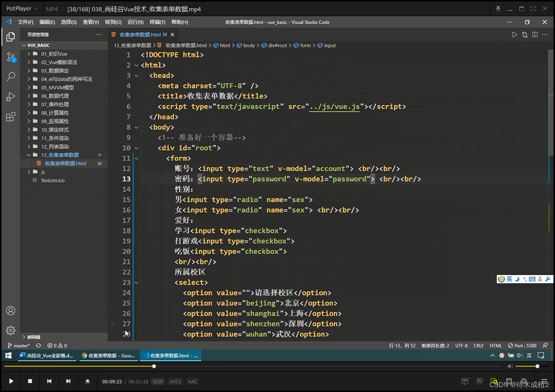The width and height of the screenshot is (555, 392).
Task: Click the Port : 5500 Live Server button
Action: pos(522,345)
